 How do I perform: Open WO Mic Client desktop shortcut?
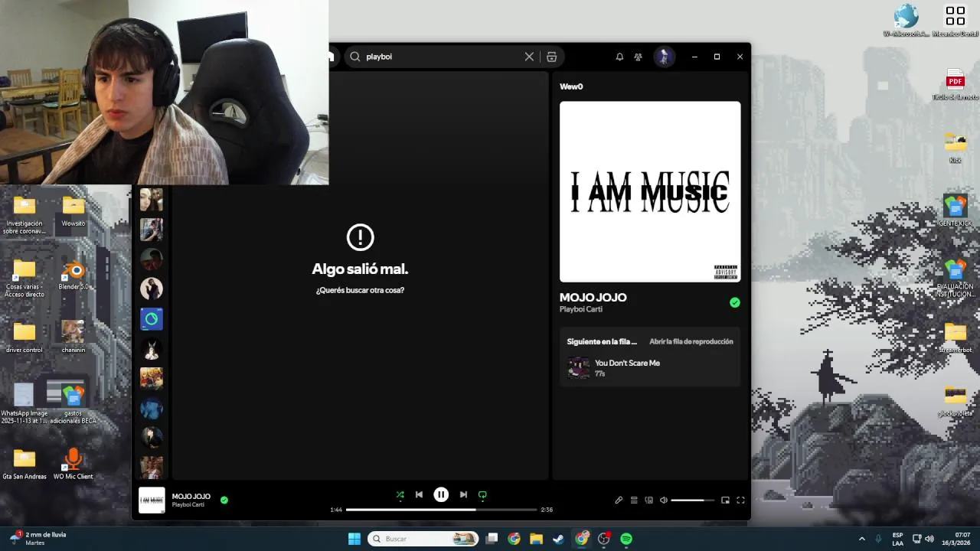pos(73,465)
